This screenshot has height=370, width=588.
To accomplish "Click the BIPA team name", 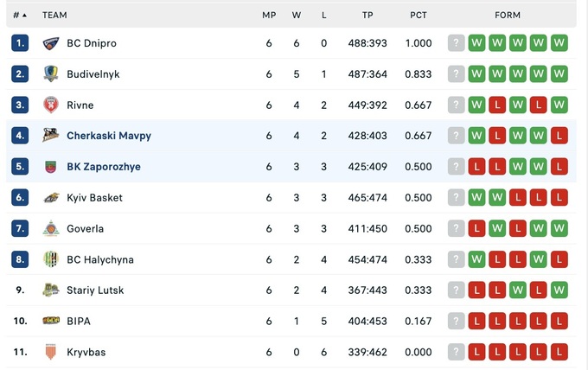I will (79, 322).
